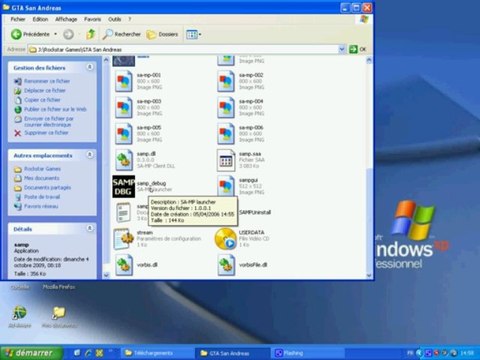The width and height of the screenshot is (480, 360).
Task: Expand the Précédente history dropdown arrow
Action: (x=55, y=34)
